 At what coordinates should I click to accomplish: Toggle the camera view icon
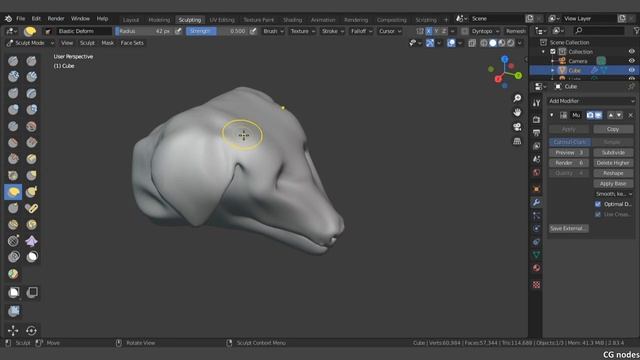[517, 127]
